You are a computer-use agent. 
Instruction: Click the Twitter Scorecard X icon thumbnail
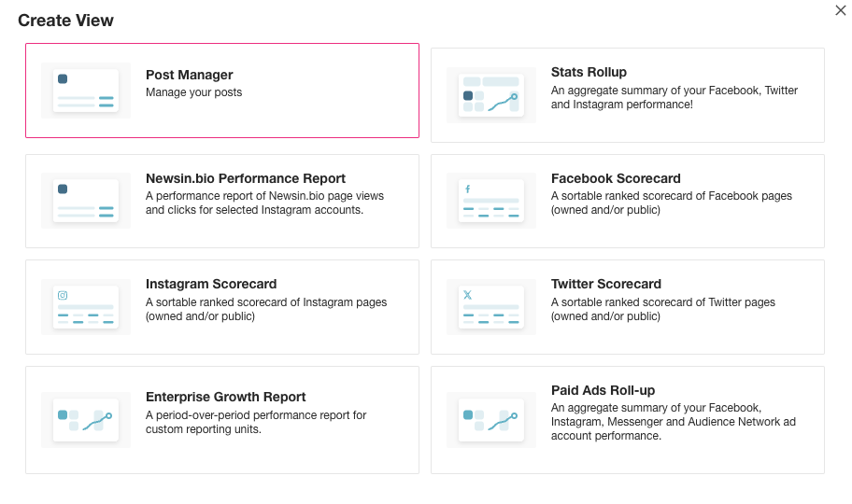coord(491,307)
